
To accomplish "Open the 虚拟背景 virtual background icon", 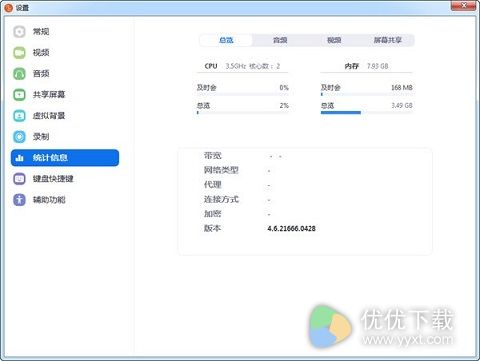I will coord(19,116).
